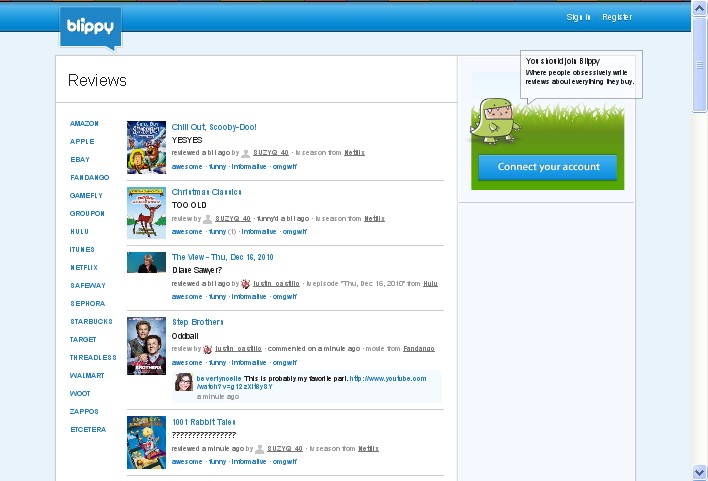Screen dimensions: 708x481
Task: Filter reviews by Fandango
Action: tap(89, 177)
